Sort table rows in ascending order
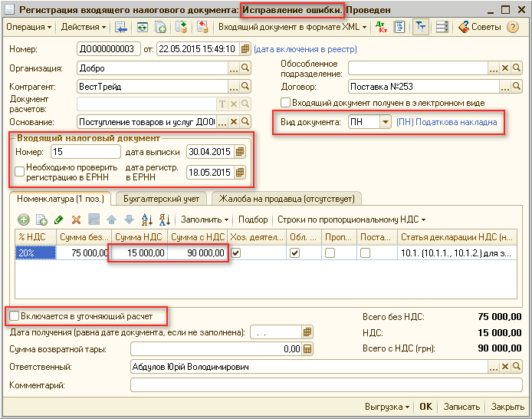 146,219
